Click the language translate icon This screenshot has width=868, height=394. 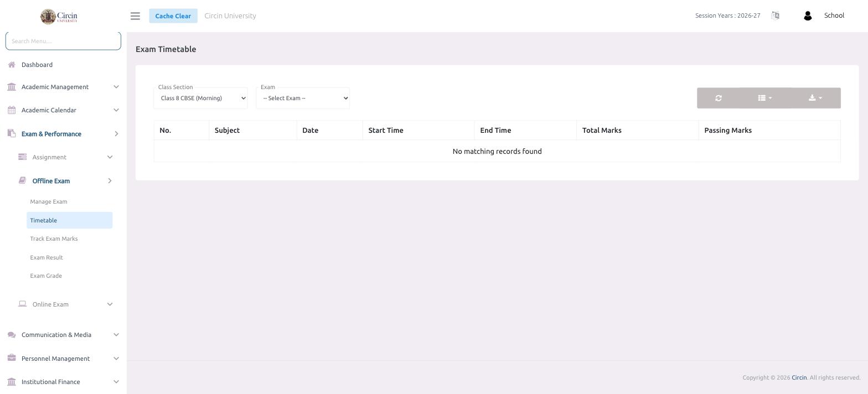776,15
